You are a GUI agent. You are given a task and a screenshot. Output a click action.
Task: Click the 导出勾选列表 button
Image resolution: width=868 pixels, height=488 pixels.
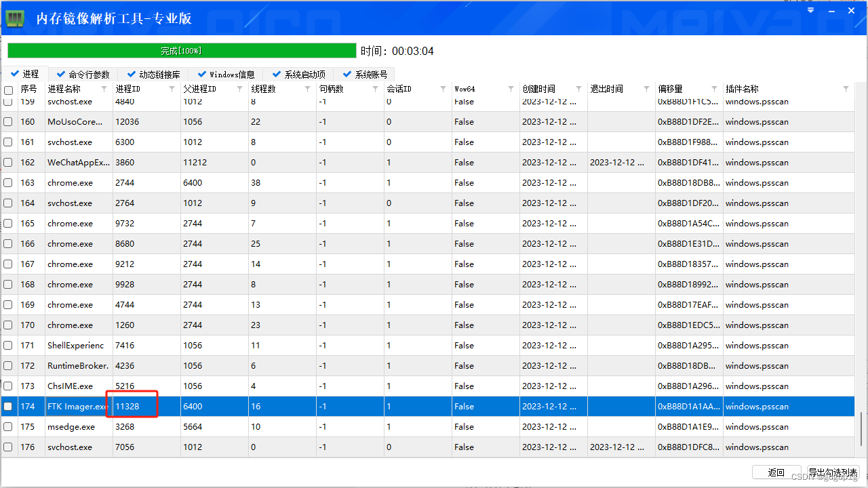(833, 472)
